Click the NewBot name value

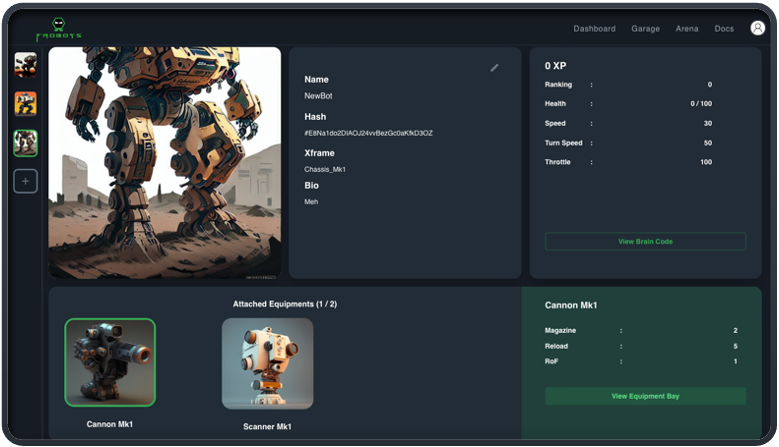pos(319,96)
